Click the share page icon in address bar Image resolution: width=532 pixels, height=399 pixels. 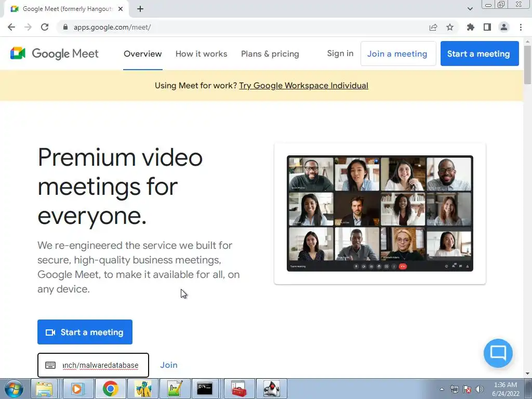pos(433,27)
